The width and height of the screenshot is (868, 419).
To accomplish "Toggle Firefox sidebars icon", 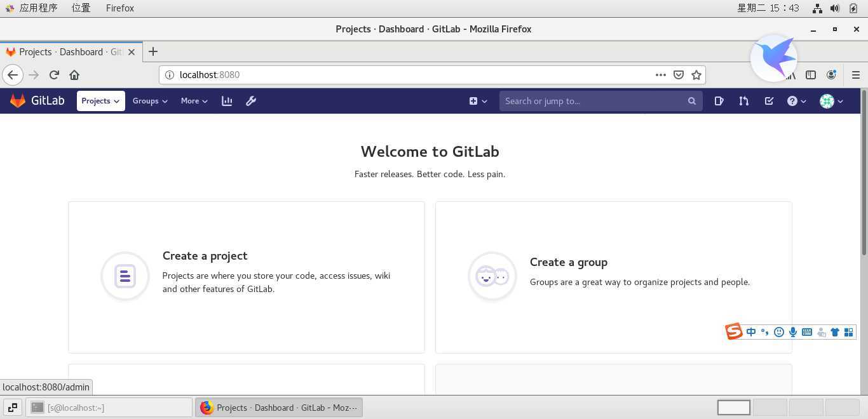I will (x=811, y=75).
